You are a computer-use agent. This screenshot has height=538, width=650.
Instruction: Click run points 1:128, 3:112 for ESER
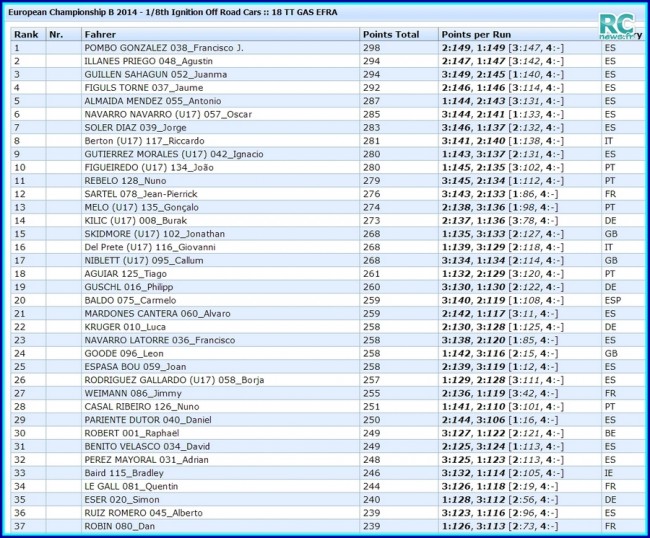pos(473,499)
